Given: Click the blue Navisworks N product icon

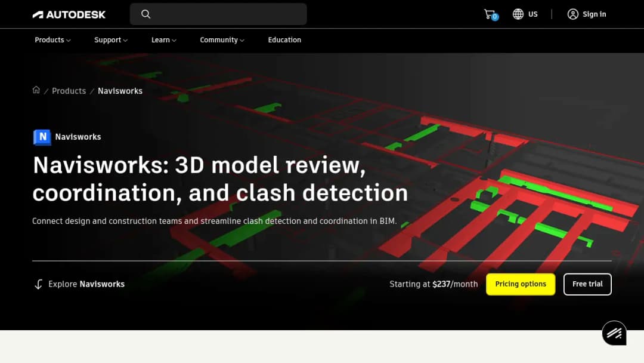Looking at the screenshot, I should [x=42, y=137].
